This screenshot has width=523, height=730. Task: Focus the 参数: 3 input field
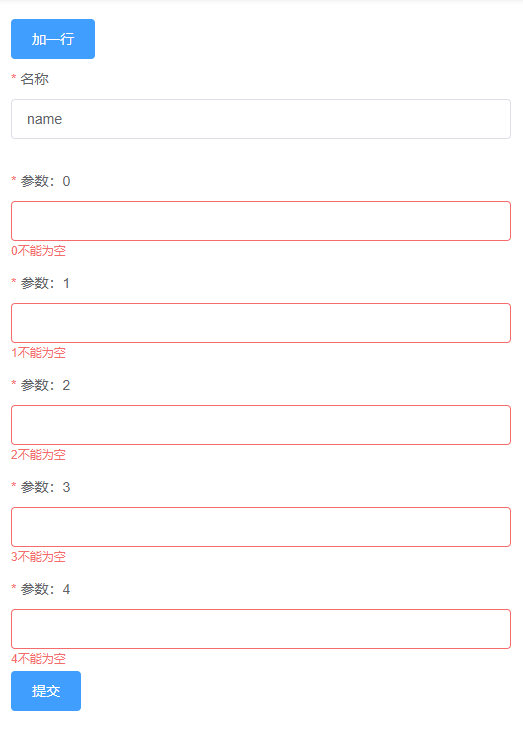point(261,527)
